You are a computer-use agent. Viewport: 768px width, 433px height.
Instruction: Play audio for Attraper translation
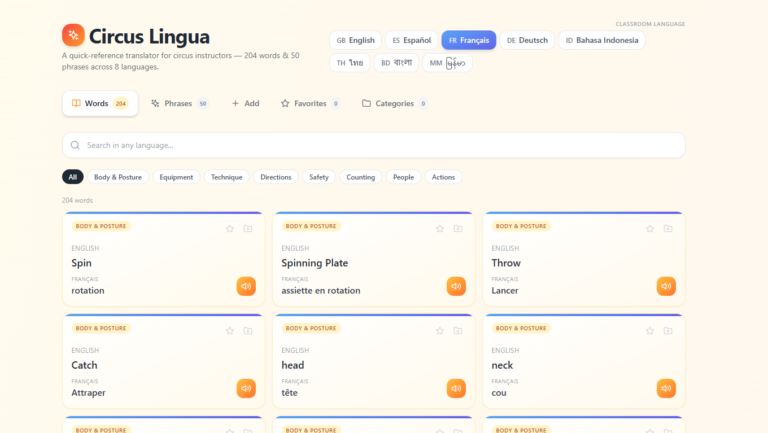coord(246,388)
